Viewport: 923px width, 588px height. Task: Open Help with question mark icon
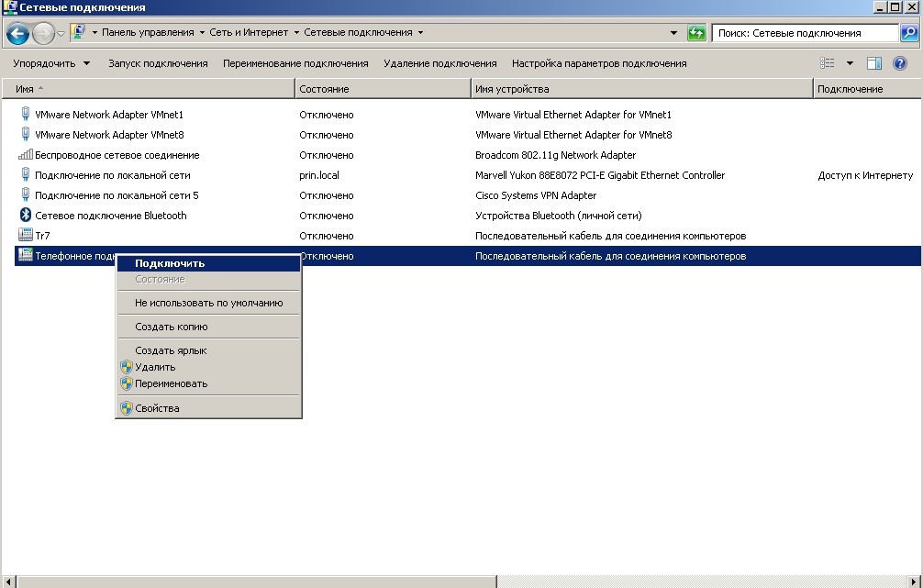coord(899,63)
